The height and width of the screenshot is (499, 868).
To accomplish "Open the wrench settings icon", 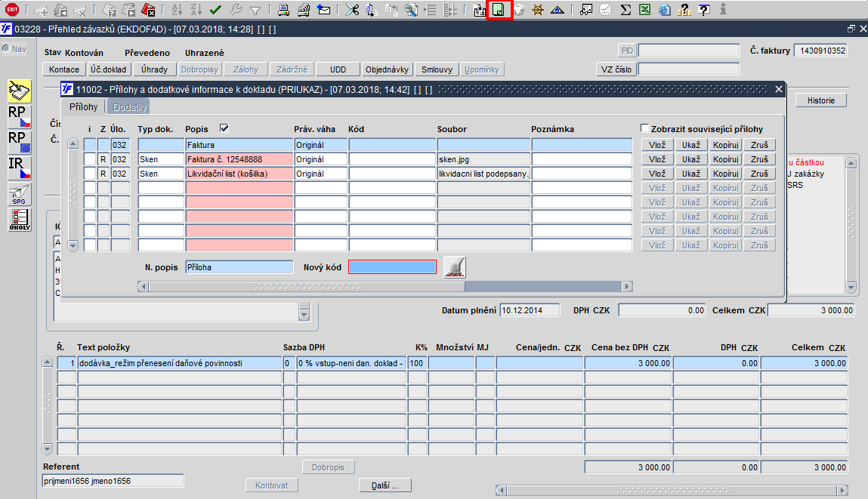I will pos(235,9).
